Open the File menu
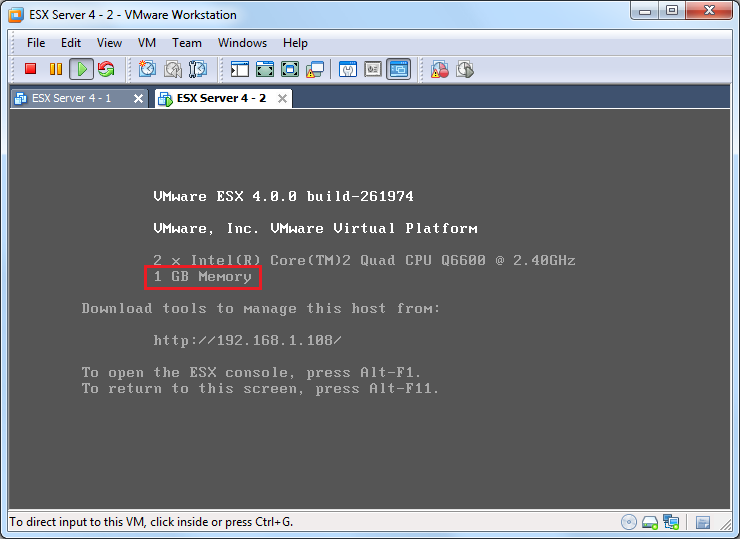The width and height of the screenshot is (740, 539). click(36, 43)
